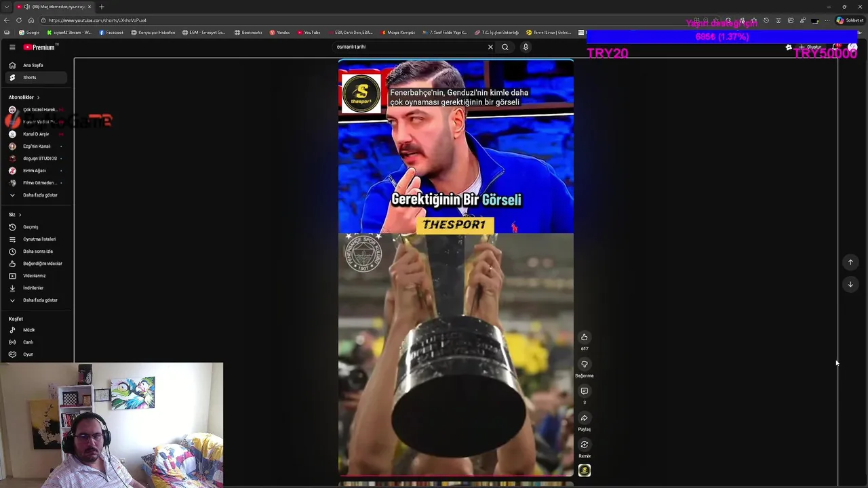The height and width of the screenshot is (488, 868).
Task: Open the browser tab list dropdown
Action: point(6,7)
